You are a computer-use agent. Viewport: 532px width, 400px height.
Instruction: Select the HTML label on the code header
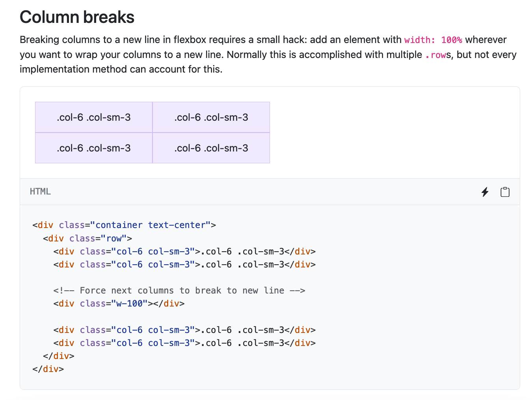click(x=40, y=191)
